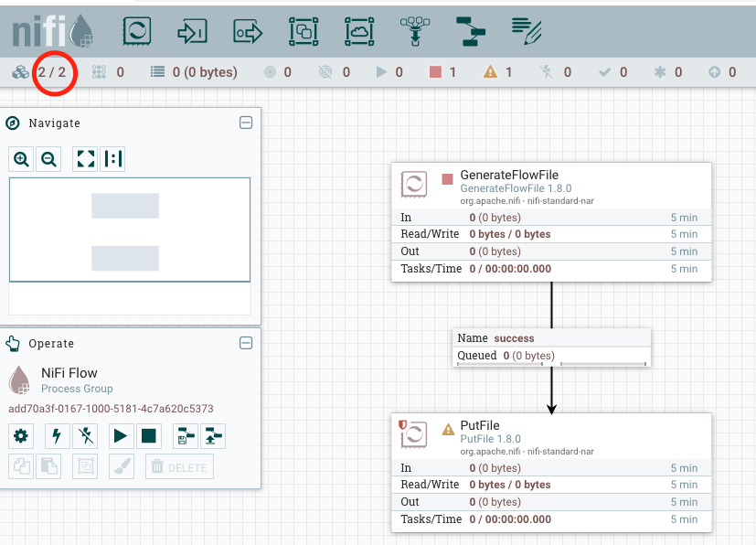Fit the flow to screen
Viewport: 756px width, 545px height.
click(x=85, y=159)
